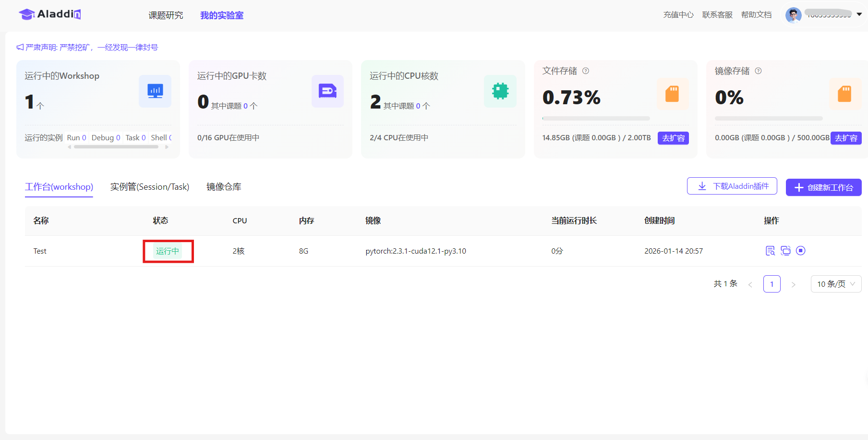Click the running GPU card icon
This screenshot has width=868, height=440.
coord(327,91)
